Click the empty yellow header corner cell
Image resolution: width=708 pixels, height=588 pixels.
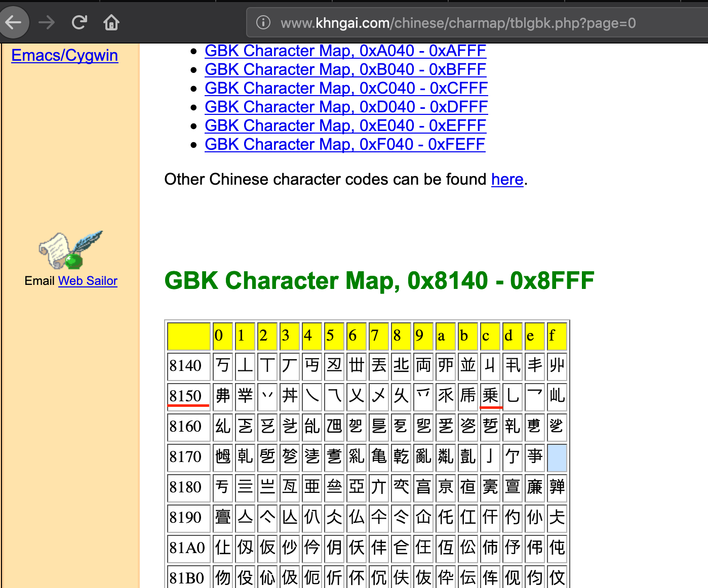tap(188, 336)
